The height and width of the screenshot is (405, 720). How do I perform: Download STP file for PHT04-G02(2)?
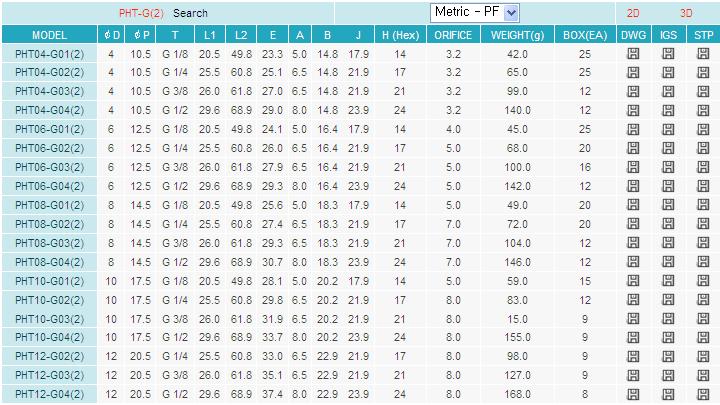click(703, 72)
